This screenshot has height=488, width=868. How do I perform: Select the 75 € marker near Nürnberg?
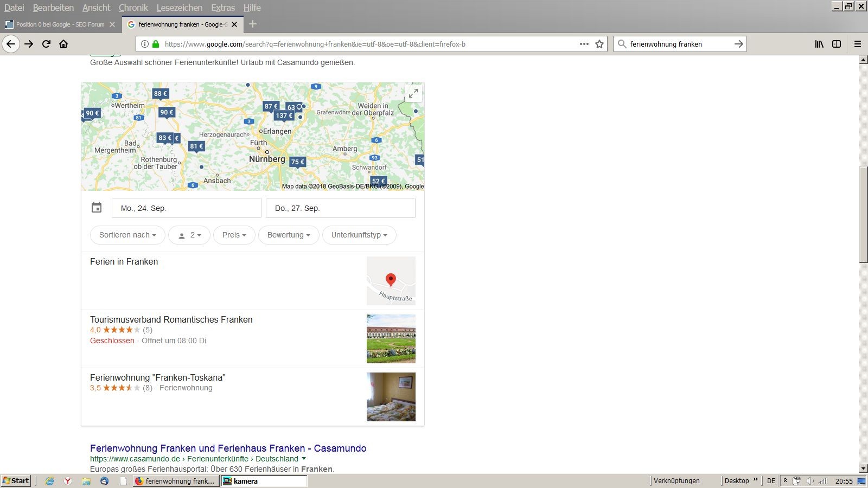tap(297, 162)
